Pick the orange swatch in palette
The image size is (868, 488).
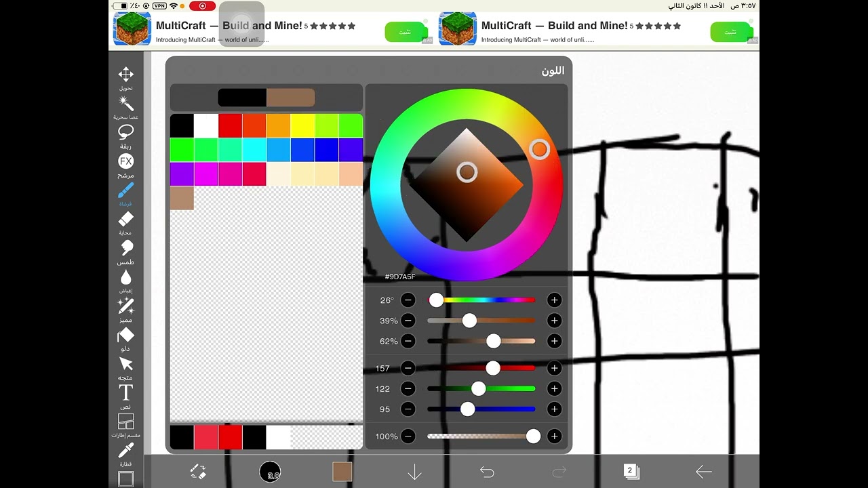tap(278, 125)
